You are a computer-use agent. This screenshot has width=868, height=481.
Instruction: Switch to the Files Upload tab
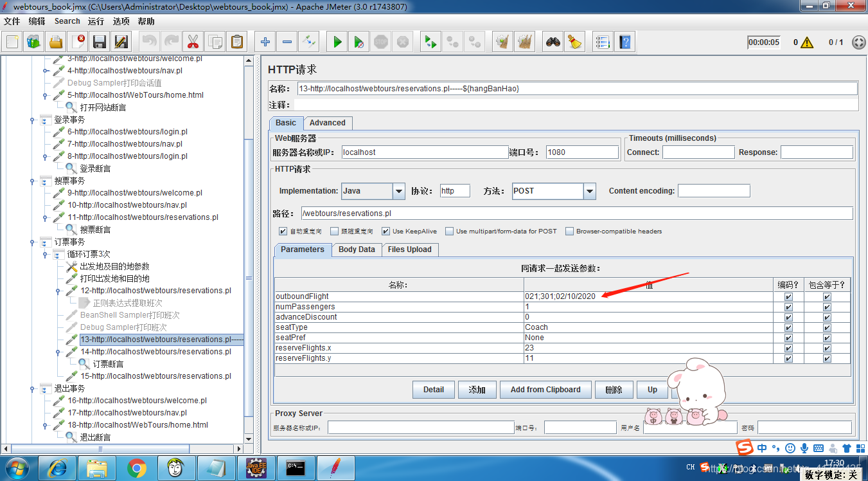(x=410, y=250)
